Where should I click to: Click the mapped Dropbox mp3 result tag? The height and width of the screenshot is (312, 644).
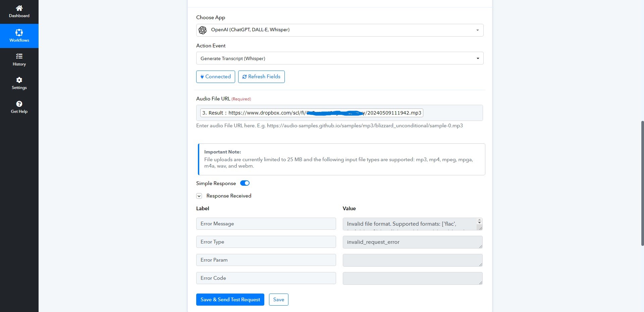tap(312, 113)
